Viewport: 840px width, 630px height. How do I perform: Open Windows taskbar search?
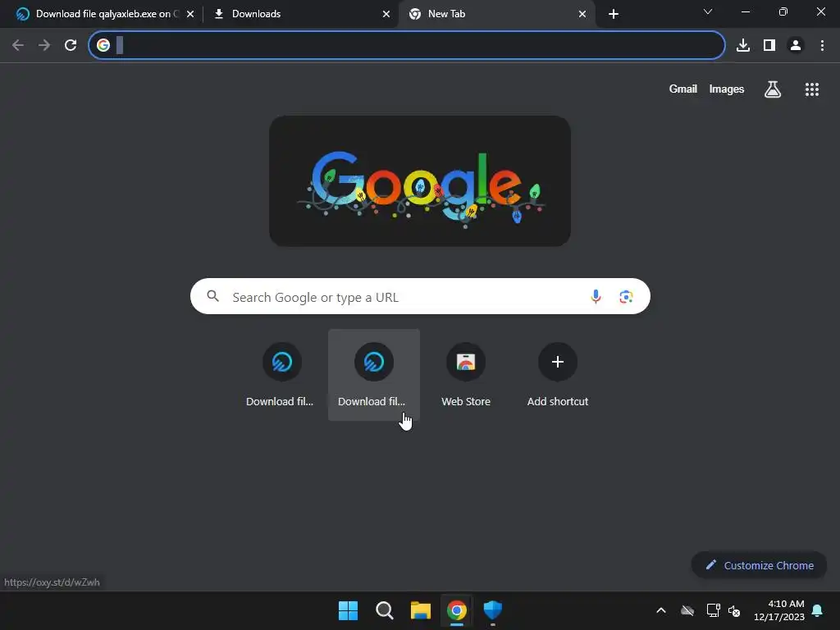pyautogui.click(x=384, y=610)
